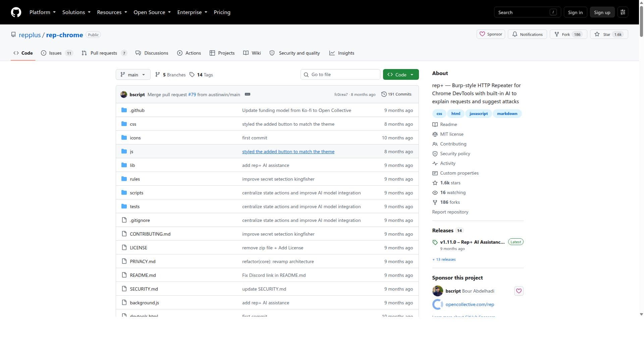Click the rules folder icon
The width and height of the screenshot is (644, 362).
tap(124, 179)
